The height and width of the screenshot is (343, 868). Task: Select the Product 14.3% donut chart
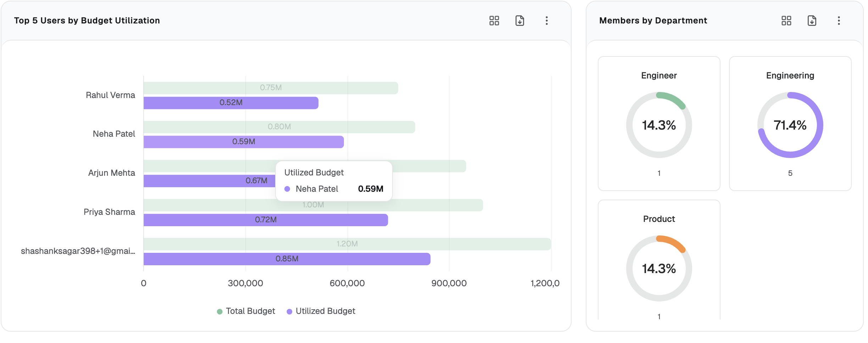(x=659, y=268)
